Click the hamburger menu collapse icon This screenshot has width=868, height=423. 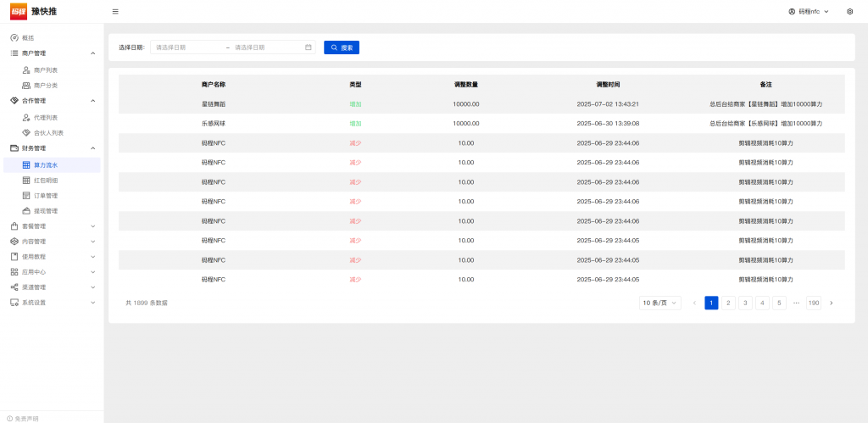(115, 12)
